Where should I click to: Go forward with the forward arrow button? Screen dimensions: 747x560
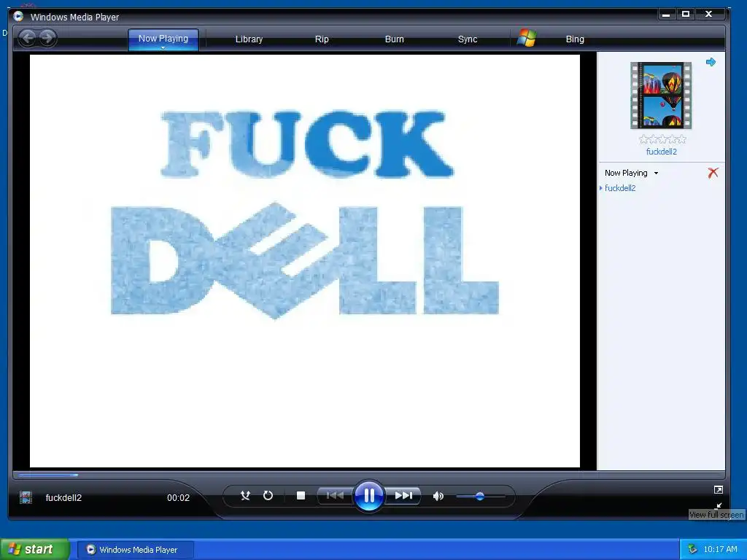tap(47, 38)
